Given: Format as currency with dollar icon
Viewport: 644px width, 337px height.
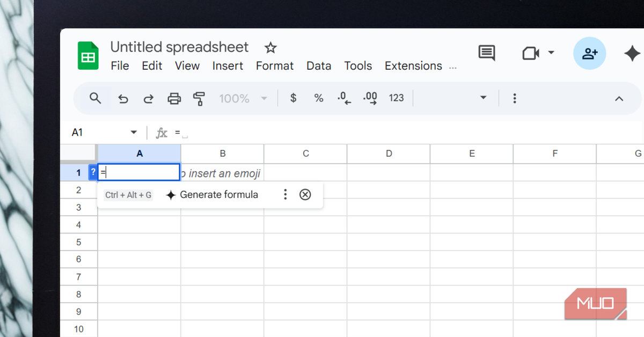Looking at the screenshot, I should [293, 98].
